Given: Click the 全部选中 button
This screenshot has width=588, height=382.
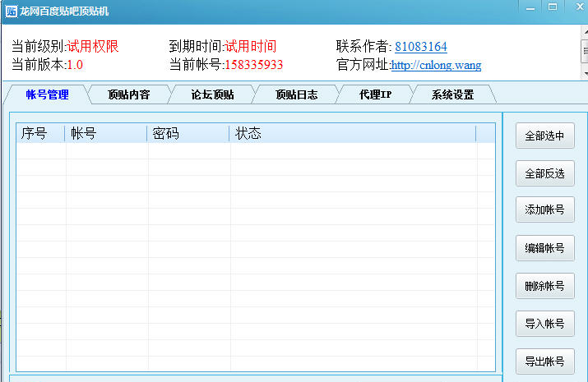Looking at the screenshot, I should [x=545, y=136].
